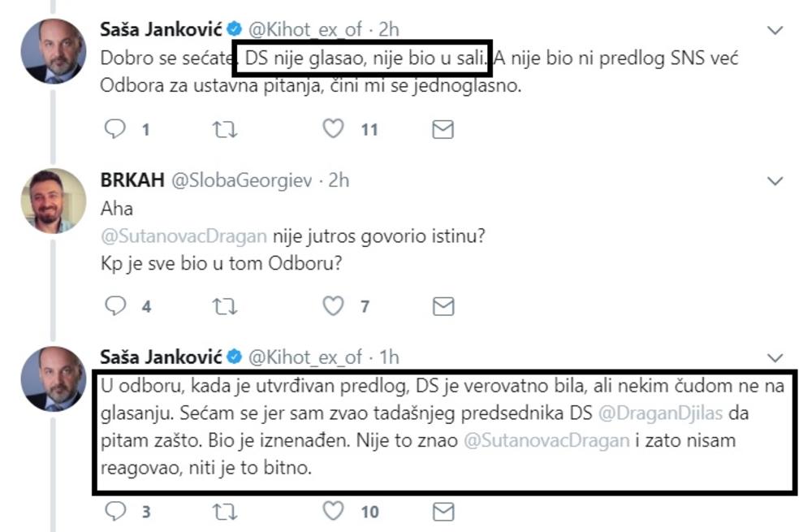Reply to Saša Janković's first tweet
Image resolution: width=812 pixels, height=532 pixels.
click(x=117, y=128)
